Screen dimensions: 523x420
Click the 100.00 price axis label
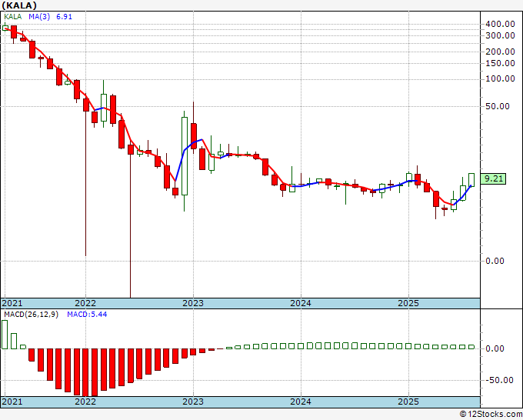point(500,78)
